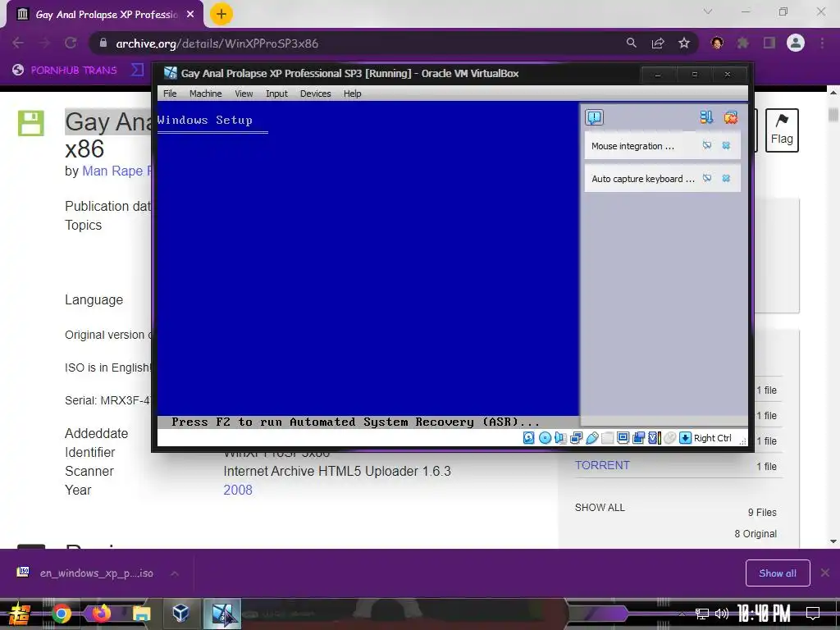Click the VirtualBox window title bar icon

[171, 73]
